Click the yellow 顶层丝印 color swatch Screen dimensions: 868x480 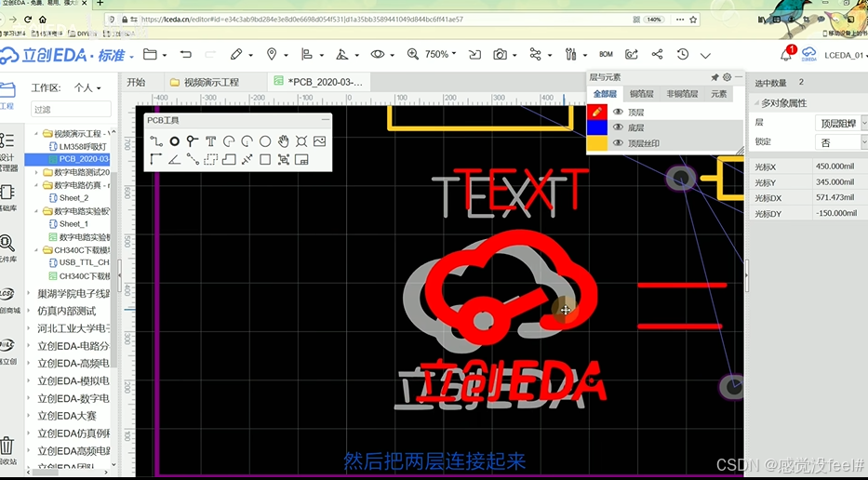coord(596,143)
